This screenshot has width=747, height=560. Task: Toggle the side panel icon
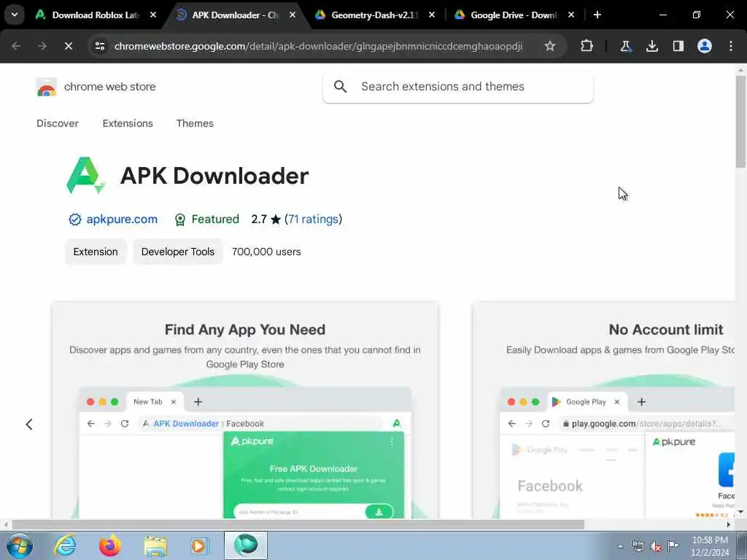point(678,46)
